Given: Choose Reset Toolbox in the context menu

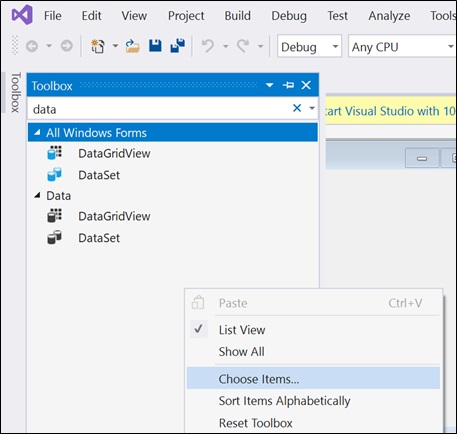Looking at the screenshot, I should pyautogui.click(x=313, y=423).
